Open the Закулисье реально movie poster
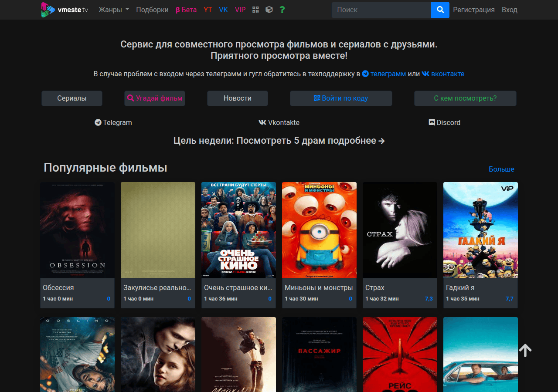558x392 pixels. click(x=158, y=230)
